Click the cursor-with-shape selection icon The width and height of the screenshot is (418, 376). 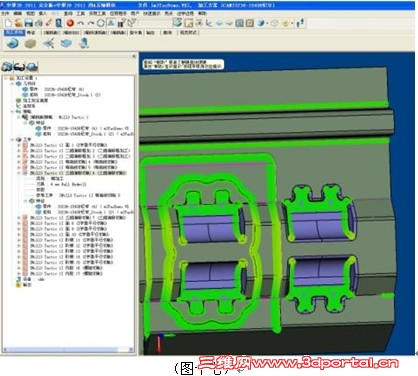tap(132, 23)
